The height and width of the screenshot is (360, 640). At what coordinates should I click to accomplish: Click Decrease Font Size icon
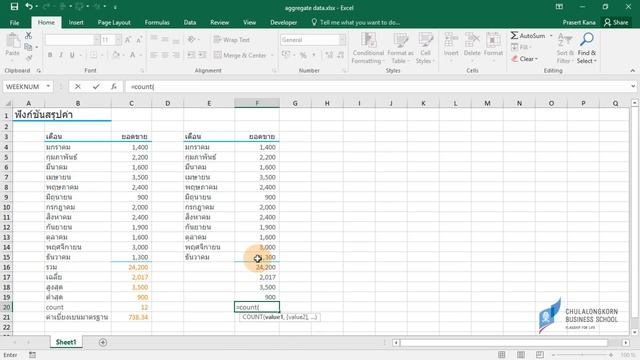tap(139, 40)
